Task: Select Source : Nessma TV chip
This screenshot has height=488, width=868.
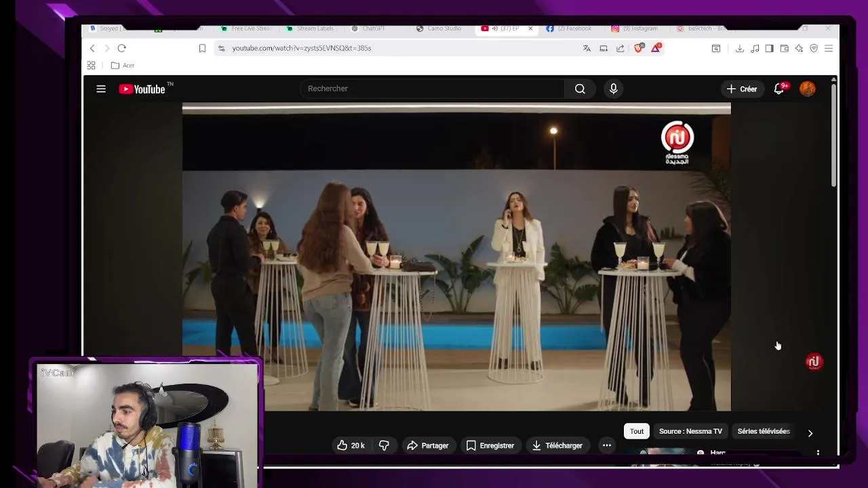Action: [x=690, y=431]
